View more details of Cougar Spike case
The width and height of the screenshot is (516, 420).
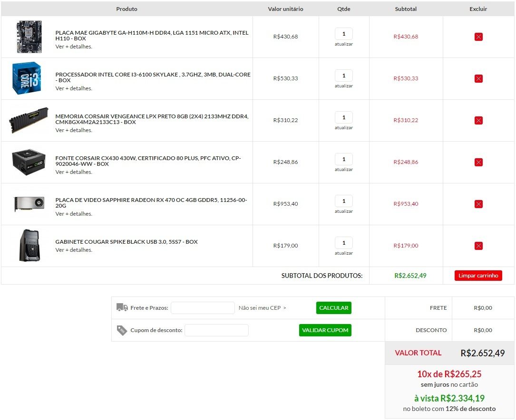point(74,250)
